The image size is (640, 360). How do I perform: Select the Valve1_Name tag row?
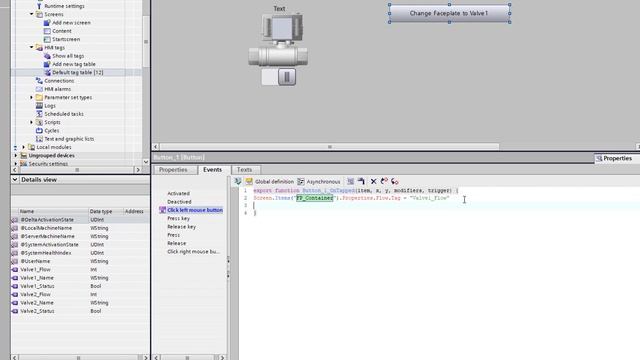tap(80, 278)
